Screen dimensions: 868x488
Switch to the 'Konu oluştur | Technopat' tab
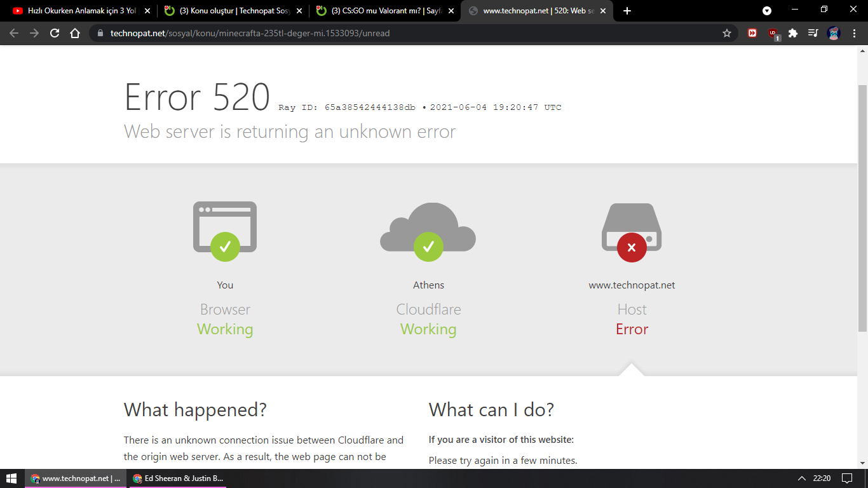233,11
